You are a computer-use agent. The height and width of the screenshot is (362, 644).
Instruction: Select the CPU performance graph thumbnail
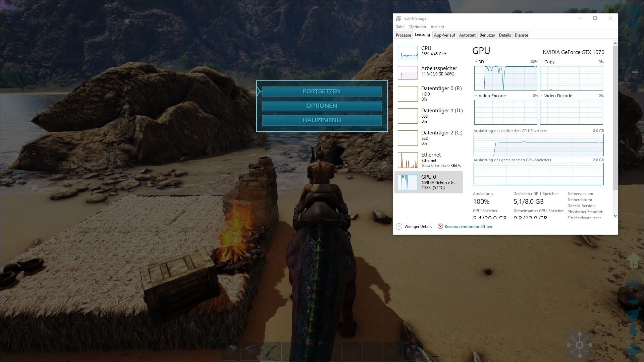[x=408, y=53]
